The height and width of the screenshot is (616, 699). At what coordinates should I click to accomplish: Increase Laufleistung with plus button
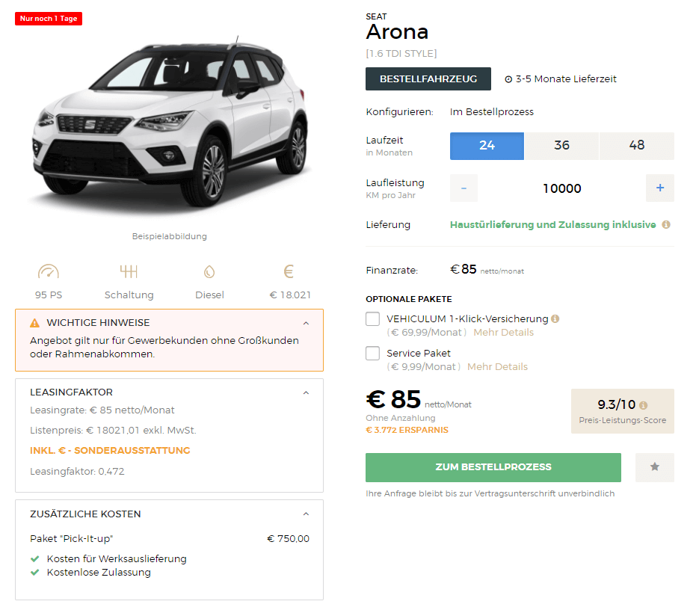coord(660,188)
